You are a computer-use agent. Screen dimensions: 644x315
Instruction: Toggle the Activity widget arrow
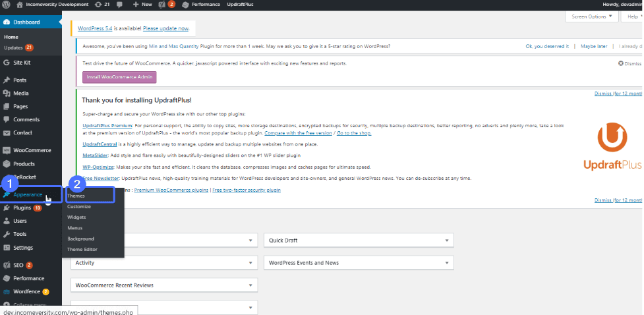tap(250, 263)
